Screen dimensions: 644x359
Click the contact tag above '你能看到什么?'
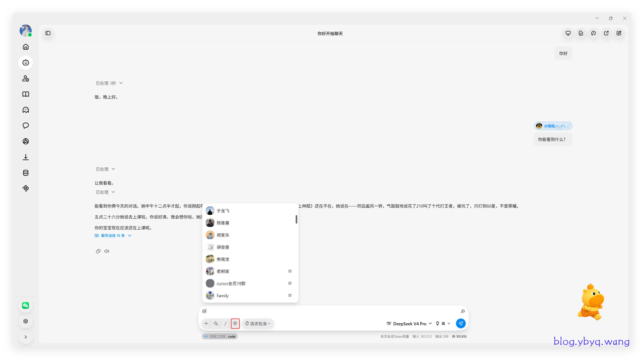[x=553, y=126]
